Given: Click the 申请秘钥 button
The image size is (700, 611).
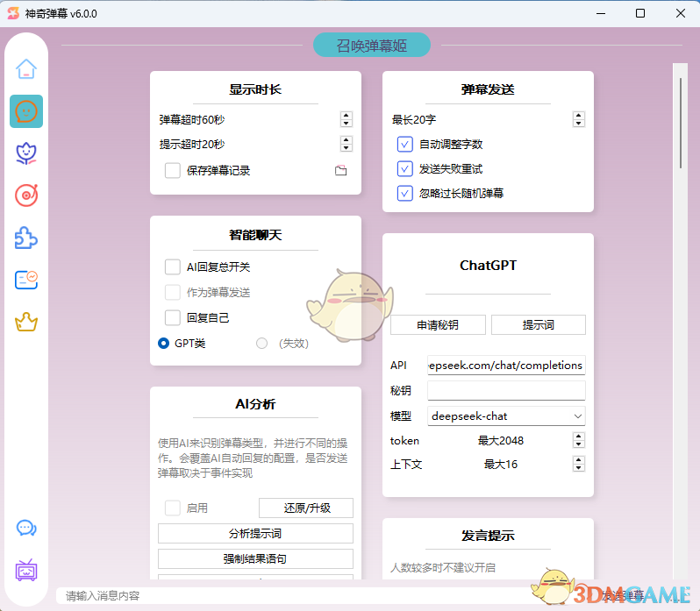Looking at the screenshot, I should point(438,325).
